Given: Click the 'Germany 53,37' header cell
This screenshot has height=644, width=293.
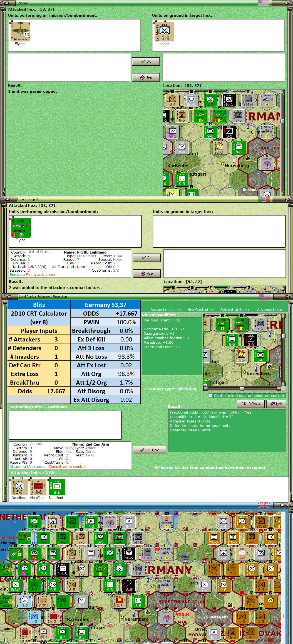Looking at the screenshot, I should (x=105, y=305).
